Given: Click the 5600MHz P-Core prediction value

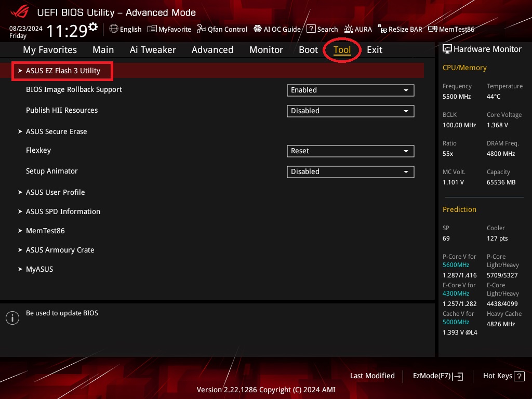Looking at the screenshot, I should pyautogui.click(x=456, y=265).
